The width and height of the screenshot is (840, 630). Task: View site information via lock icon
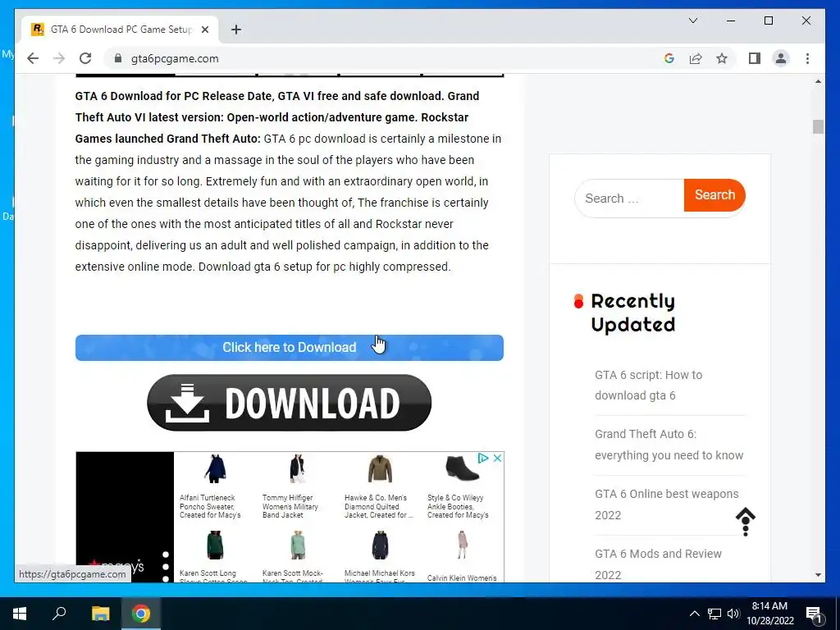(118, 58)
